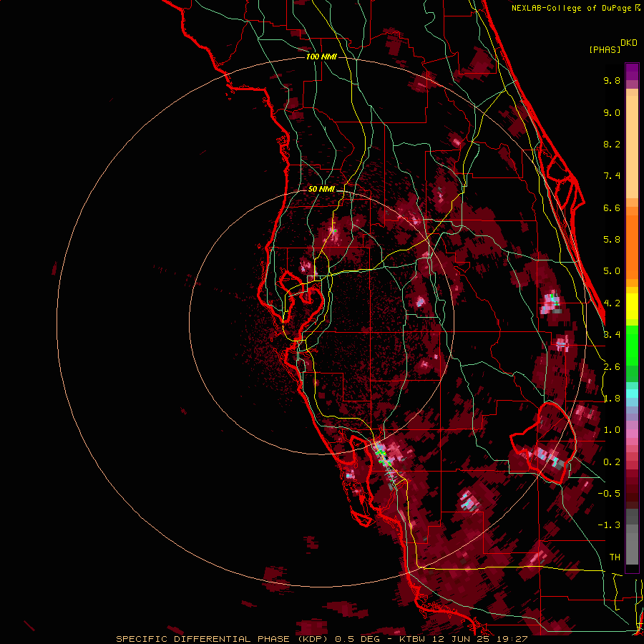Select the DKD label above the color scale

(629, 43)
